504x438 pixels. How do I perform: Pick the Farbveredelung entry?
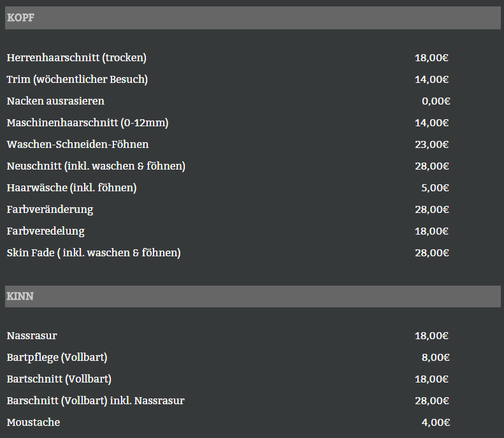(45, 231)
